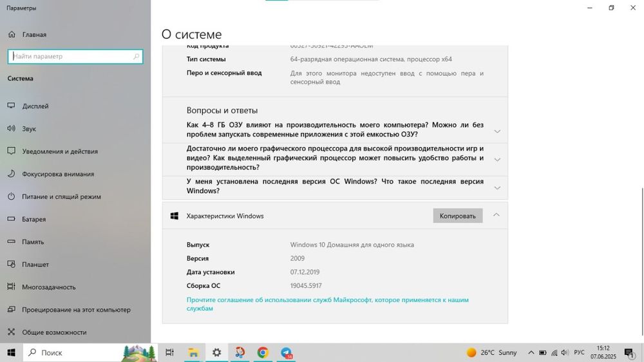
Task: Click the Планшет tablet icon
Action: [12, 264]
